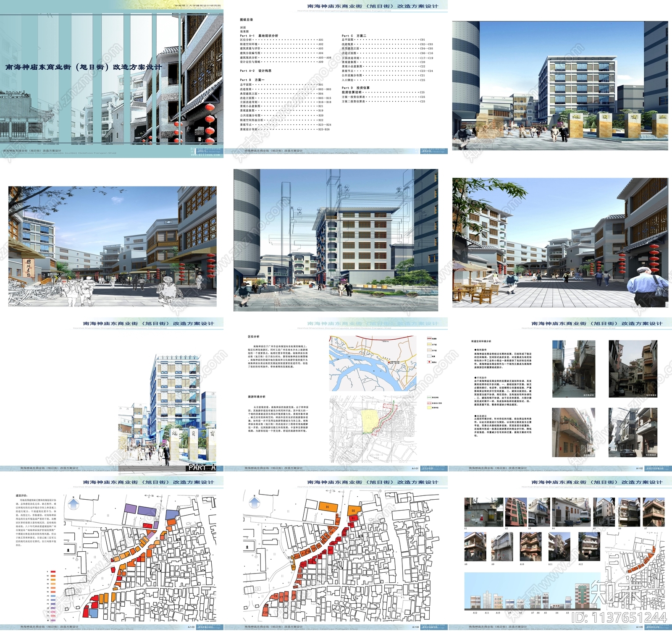Click the orange building street photo

[x=573, y=432]
